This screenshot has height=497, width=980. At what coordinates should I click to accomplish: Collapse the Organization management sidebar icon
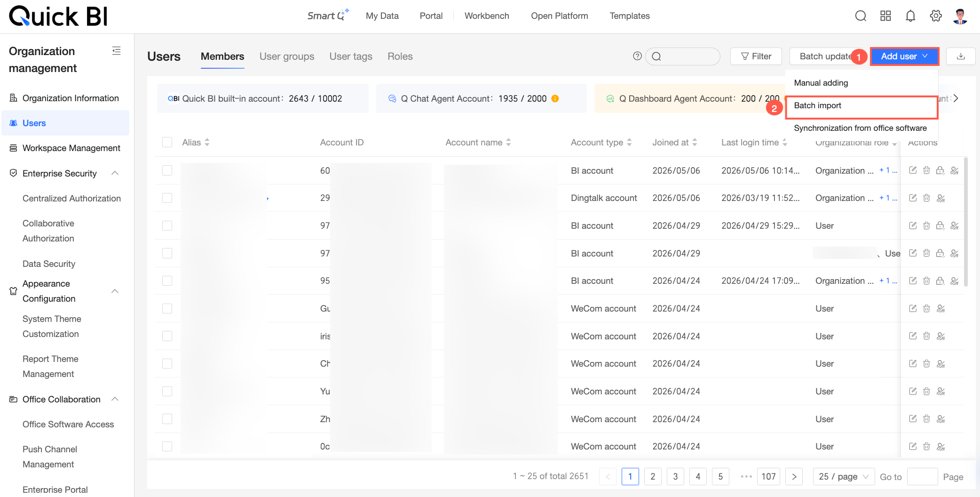pos(117,51)
